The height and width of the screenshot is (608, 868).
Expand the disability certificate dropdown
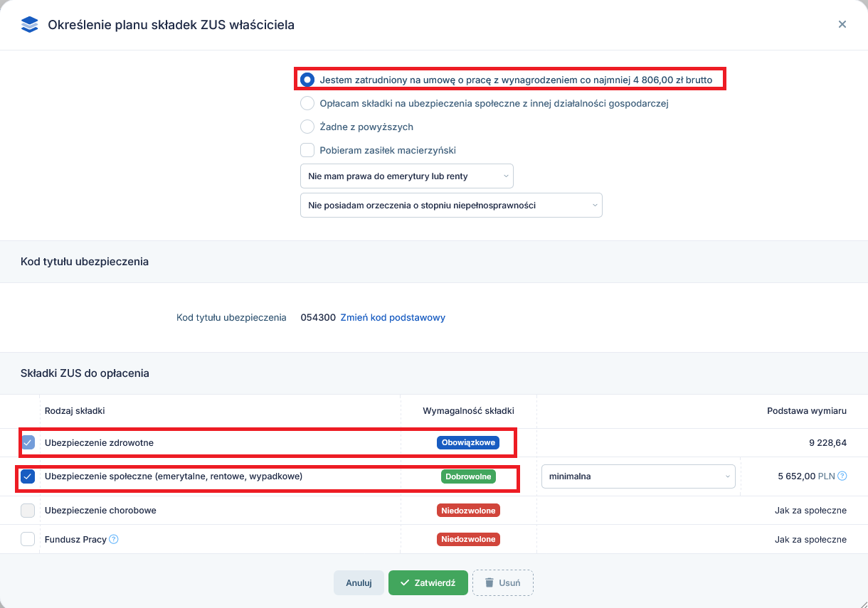pyautogui.click(x=451, y=205)
